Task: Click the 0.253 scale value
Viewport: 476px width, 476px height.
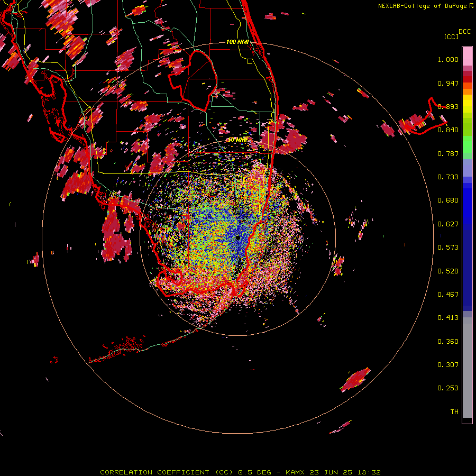Action: pos(448,388)
